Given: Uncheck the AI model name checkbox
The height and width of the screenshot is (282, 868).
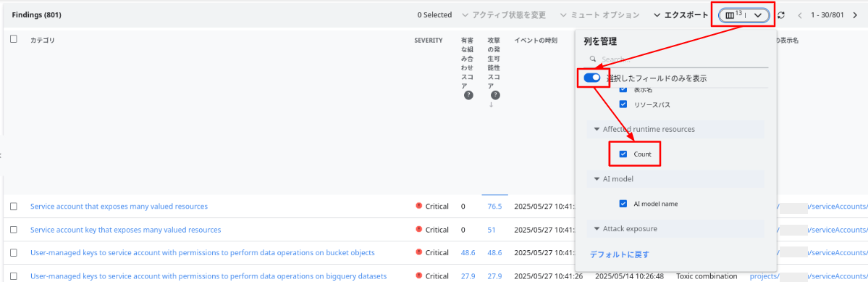Looking at the screenshot, I should coord(623,203).
